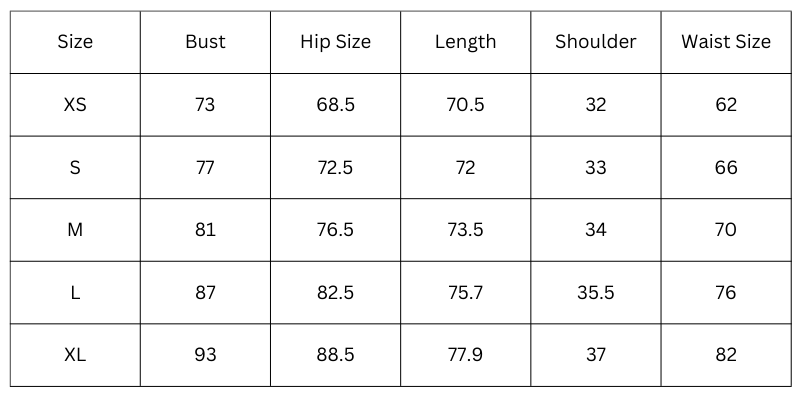Select the S size row label

pos(75,168)
